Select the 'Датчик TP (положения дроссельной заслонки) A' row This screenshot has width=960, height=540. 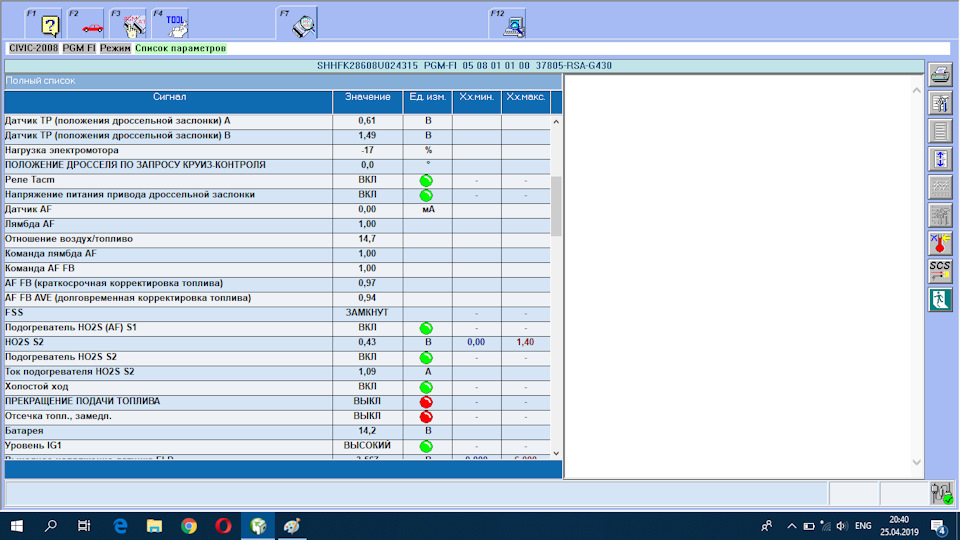click(x=277, y=121)
